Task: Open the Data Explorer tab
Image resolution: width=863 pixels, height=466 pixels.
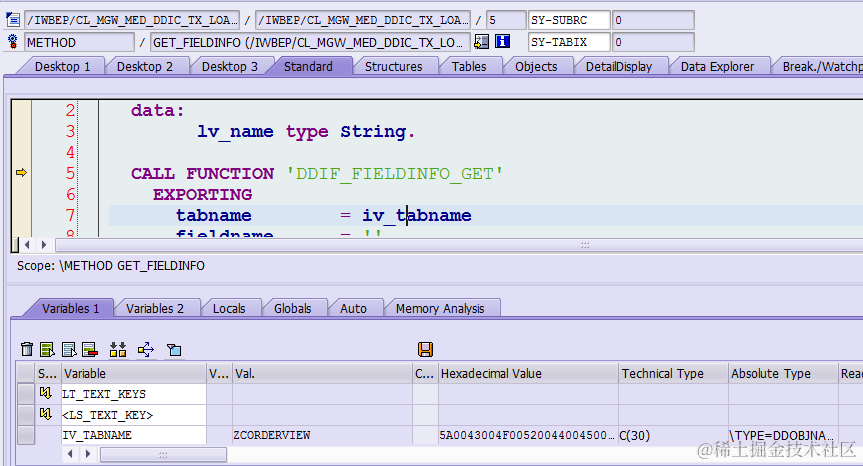Action: tap(717, 67)
